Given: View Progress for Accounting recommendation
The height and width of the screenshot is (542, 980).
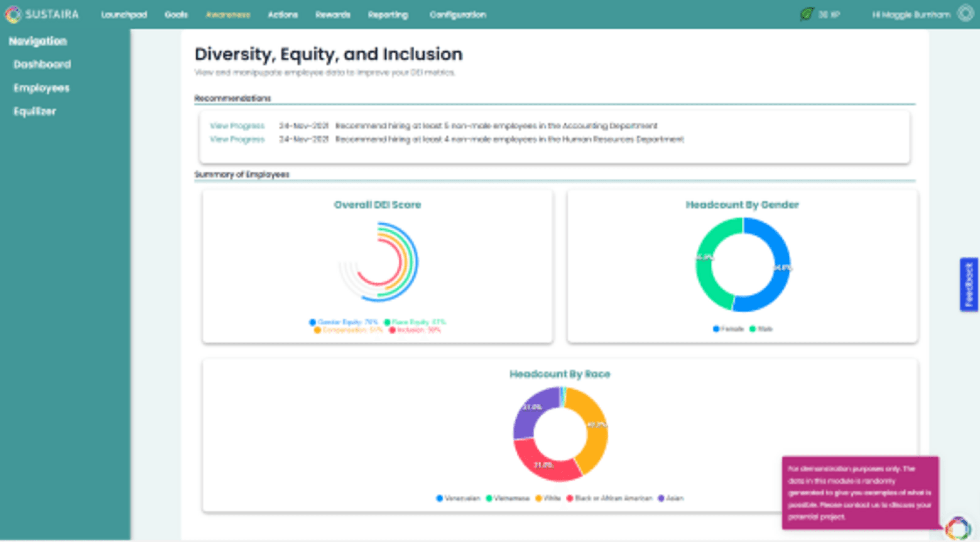Looking at the screenshot, I should coord(237,126).
